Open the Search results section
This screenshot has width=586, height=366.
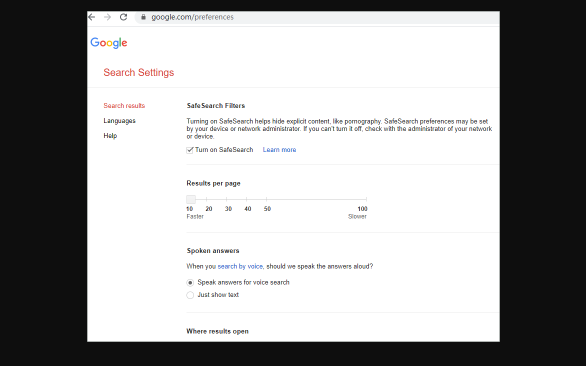[x=124, y=106]
